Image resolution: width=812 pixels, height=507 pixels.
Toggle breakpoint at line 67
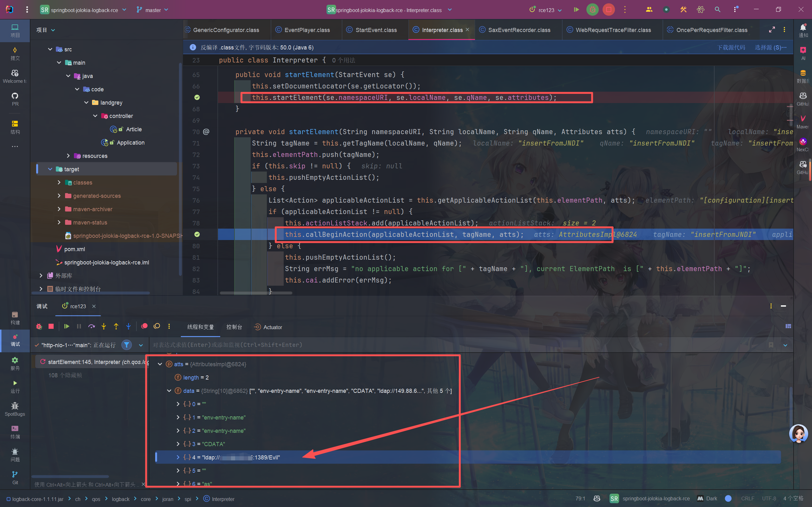(197, 98)
